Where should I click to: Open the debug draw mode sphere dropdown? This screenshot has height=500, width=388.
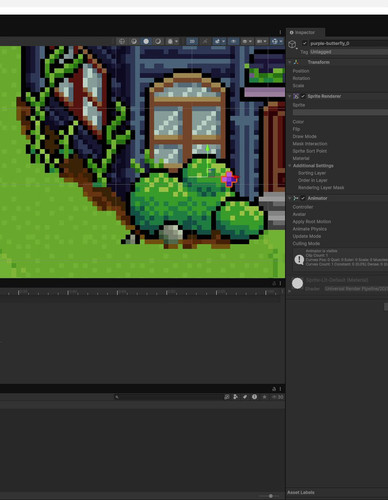(x=173, y=41)
